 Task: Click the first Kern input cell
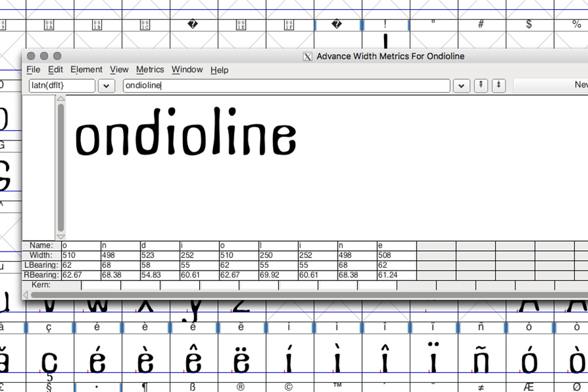101,285
